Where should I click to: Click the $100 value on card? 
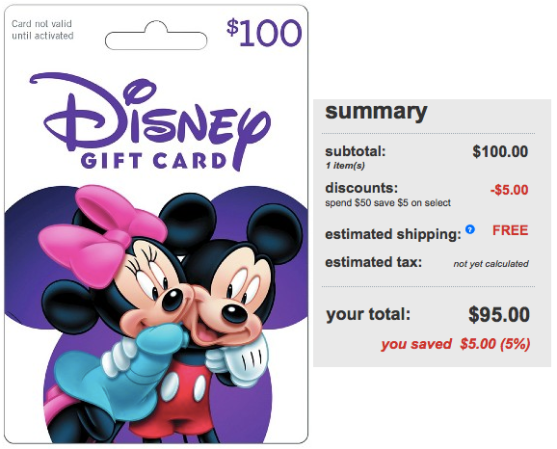(264, 33)
